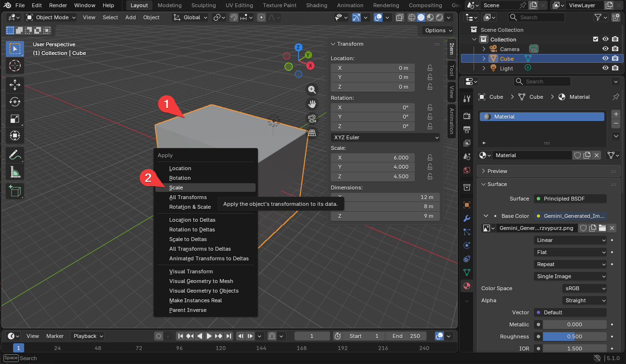Screen dimensions: 626x364
Task: Select the Move tool in toolbar
Action: pos(15,85)
